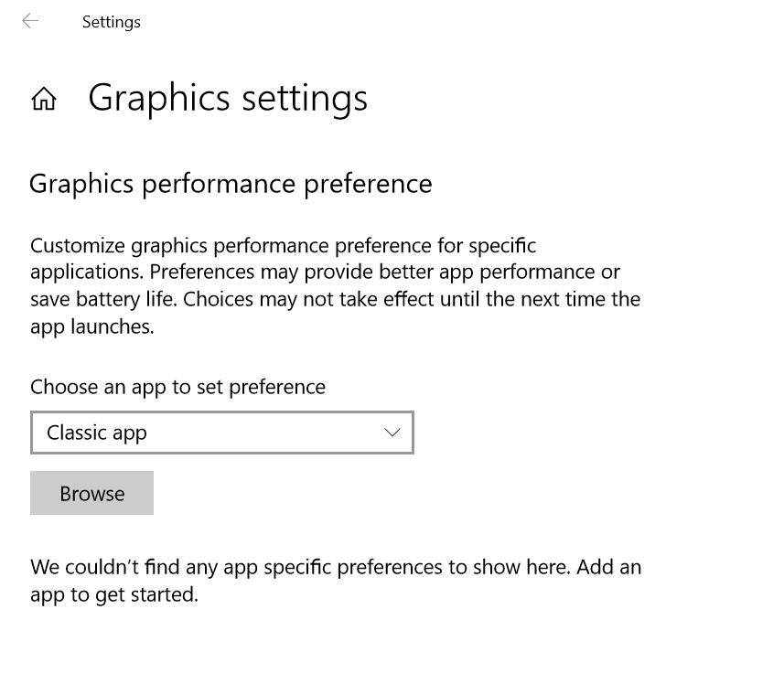
Task: Click the 'Customize graphics performance preference' description line
Action: click(283, 246)
